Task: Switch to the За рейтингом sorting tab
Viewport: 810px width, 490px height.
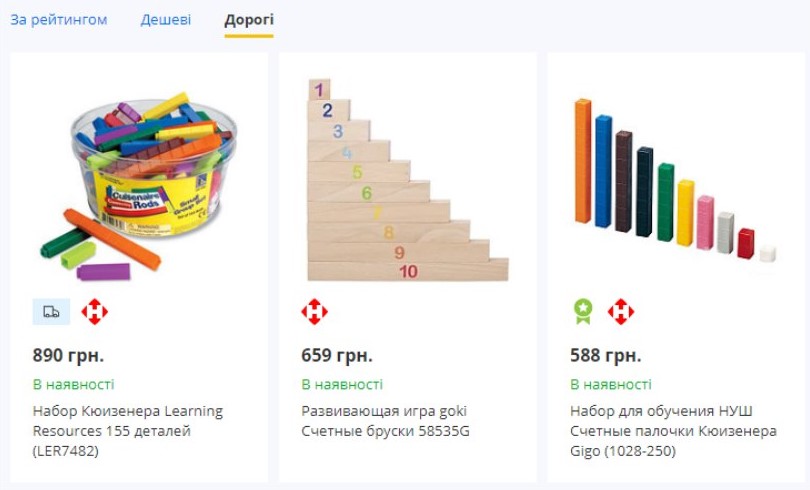Action: coord(59,20)
